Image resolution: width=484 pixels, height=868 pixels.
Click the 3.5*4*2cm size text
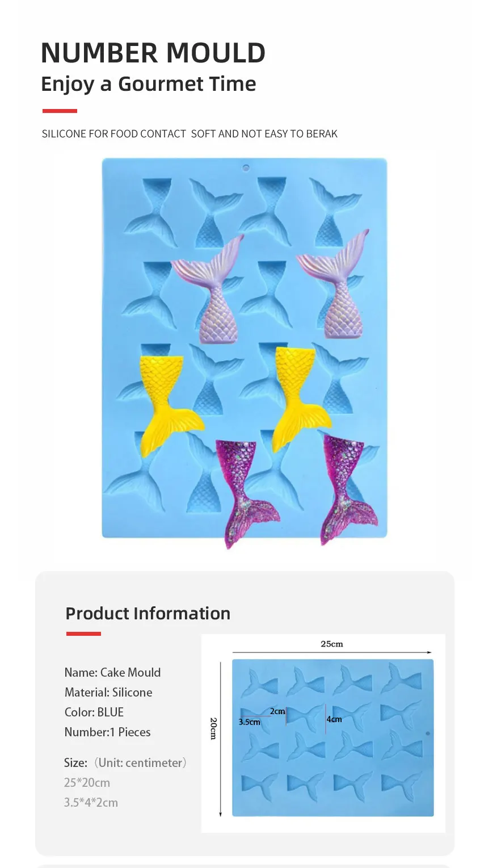pos(91,803)
